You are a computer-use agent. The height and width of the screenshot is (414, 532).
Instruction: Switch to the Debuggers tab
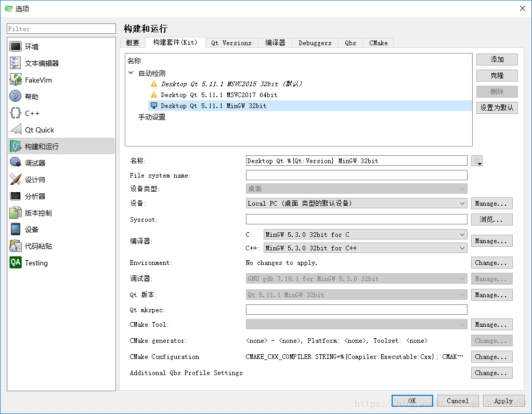coord(315,43)
